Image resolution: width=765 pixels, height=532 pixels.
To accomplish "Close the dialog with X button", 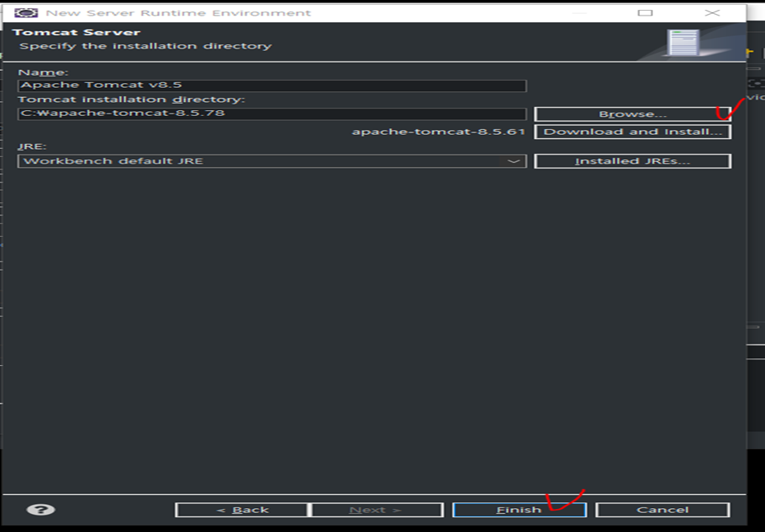I will tap(712, 12).
